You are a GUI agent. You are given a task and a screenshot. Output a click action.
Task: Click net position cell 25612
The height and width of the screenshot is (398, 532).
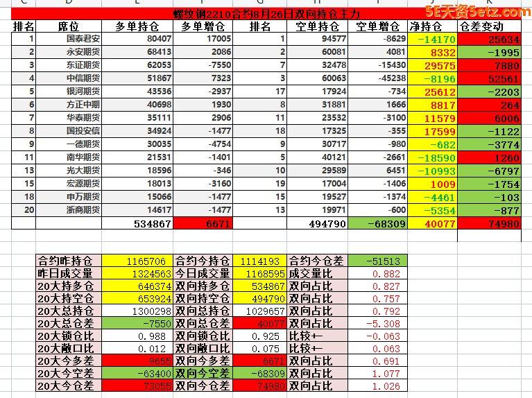click(x=433, y=92)
